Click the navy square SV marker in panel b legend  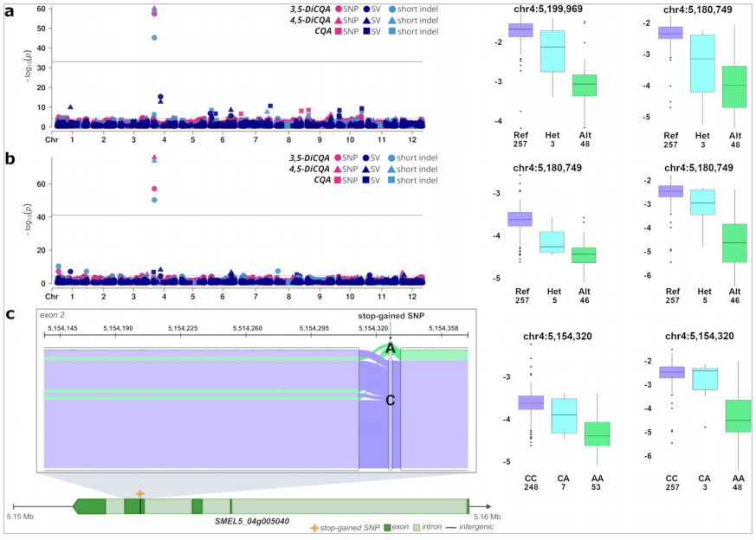tap(367, 179)
